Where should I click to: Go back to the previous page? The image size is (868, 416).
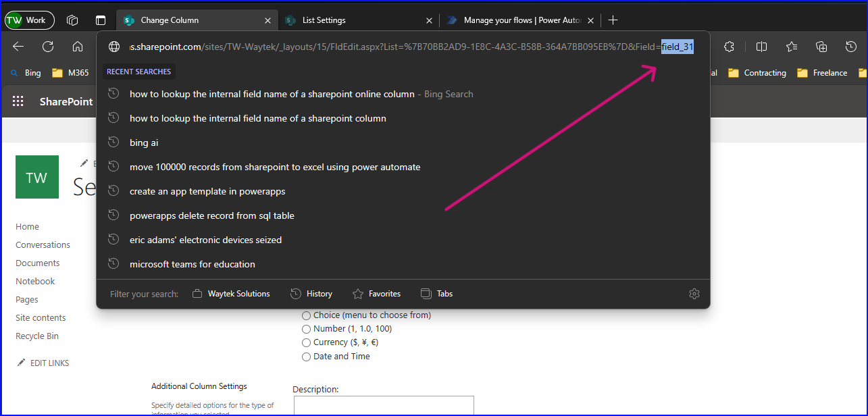tap(18, 47)
